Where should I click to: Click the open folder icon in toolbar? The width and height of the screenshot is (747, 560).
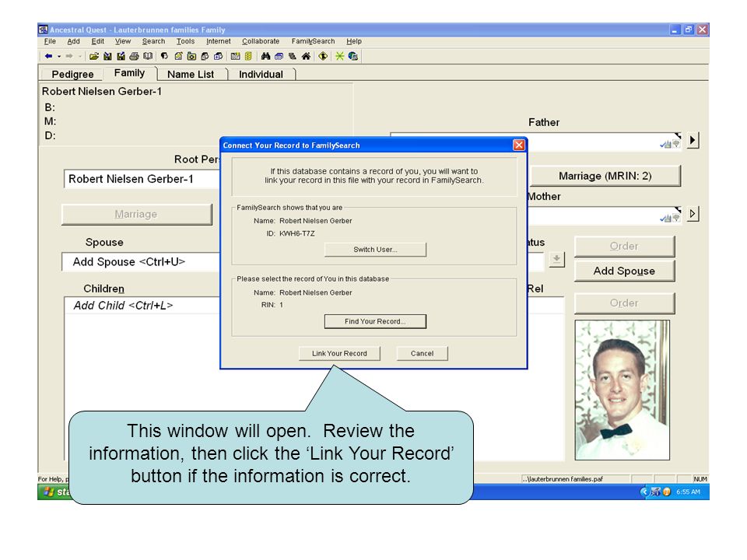94,56
